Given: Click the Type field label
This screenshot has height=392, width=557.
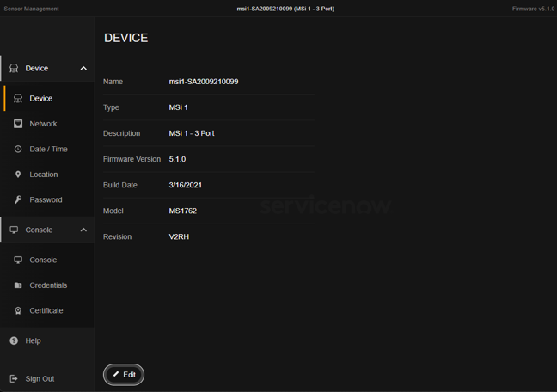Looking at the screenshot, I should coord(111,107).
